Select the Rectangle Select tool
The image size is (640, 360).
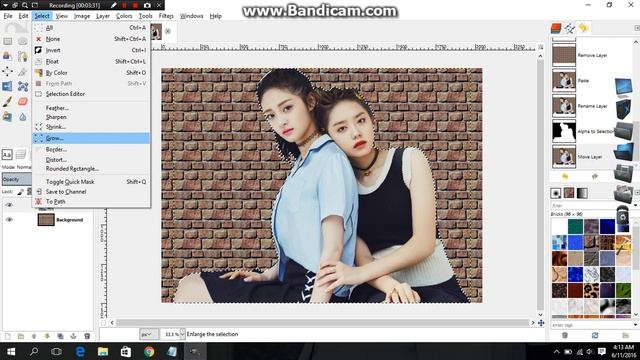click(7, 41)
